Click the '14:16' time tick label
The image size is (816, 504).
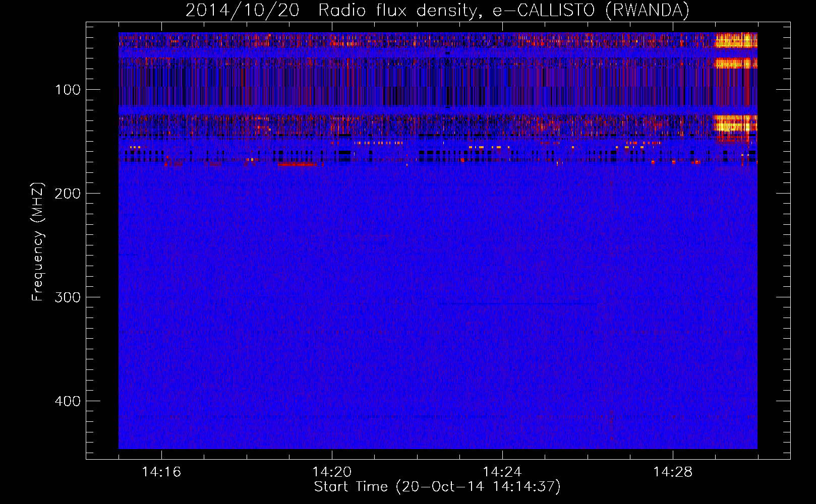[x=161, y=472]
